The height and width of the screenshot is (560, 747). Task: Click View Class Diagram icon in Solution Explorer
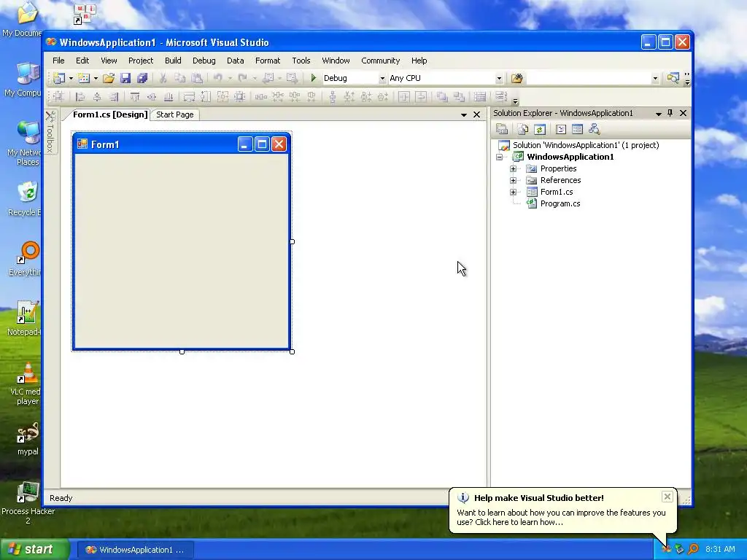pyautogui.click(x=594, y=129)
